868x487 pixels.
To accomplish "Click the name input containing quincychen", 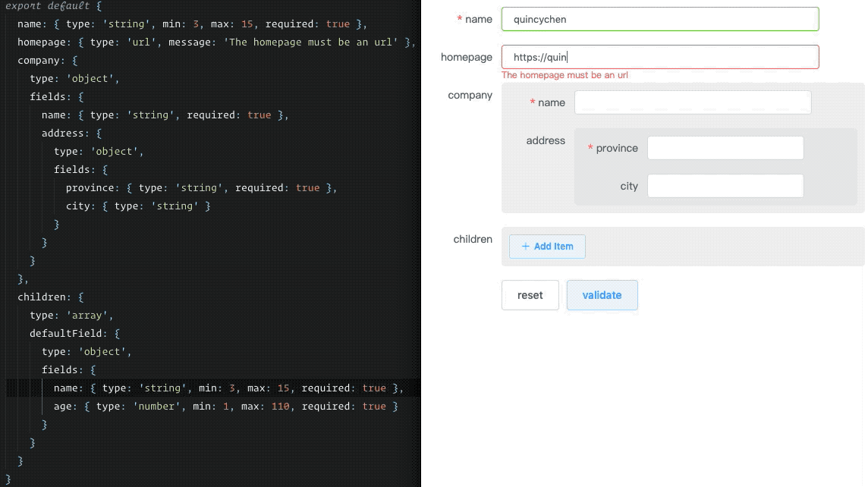I will (660, 20).
